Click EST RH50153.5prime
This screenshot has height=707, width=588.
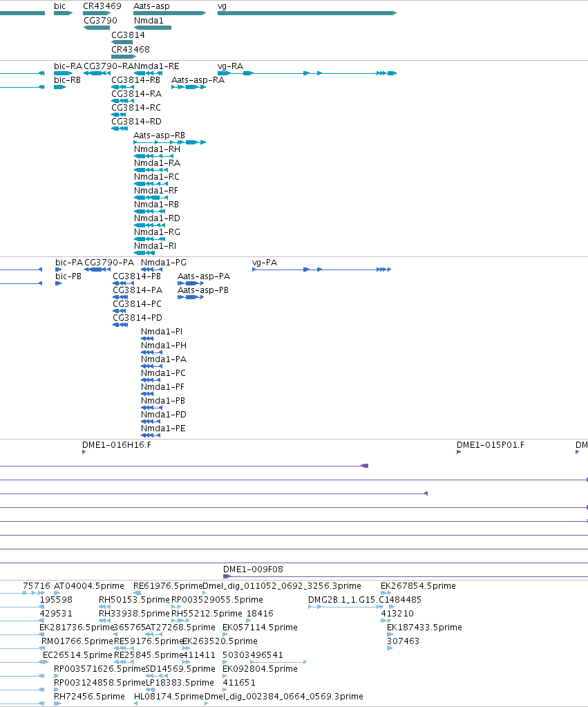104,607
